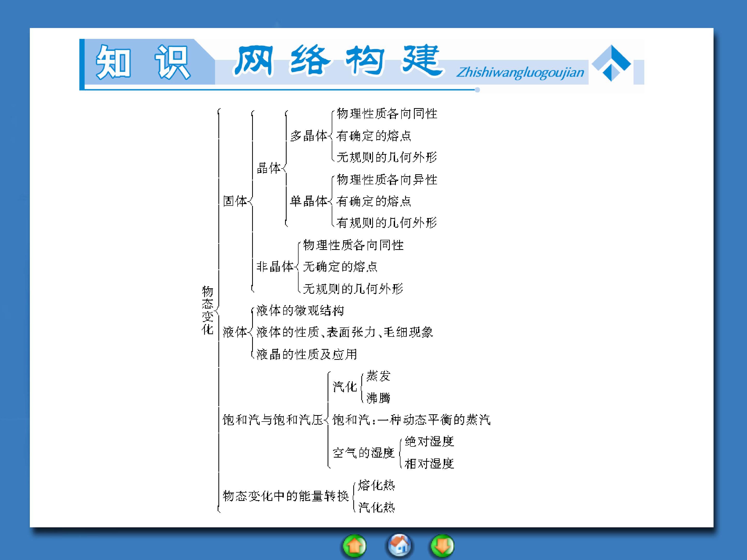The height and width of the screenshot is (560, 747).
Task: Select the 固体 branch node
Action: coord(235,201)
